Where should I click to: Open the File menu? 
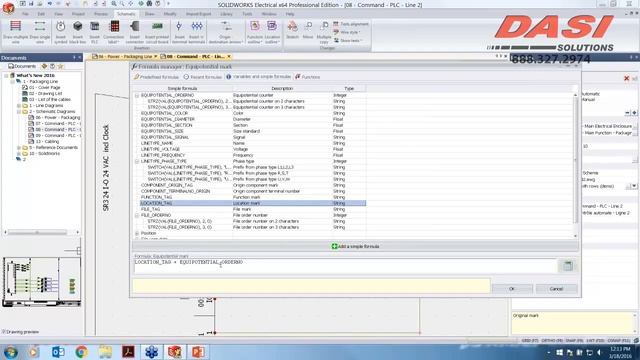pos(25,14)
